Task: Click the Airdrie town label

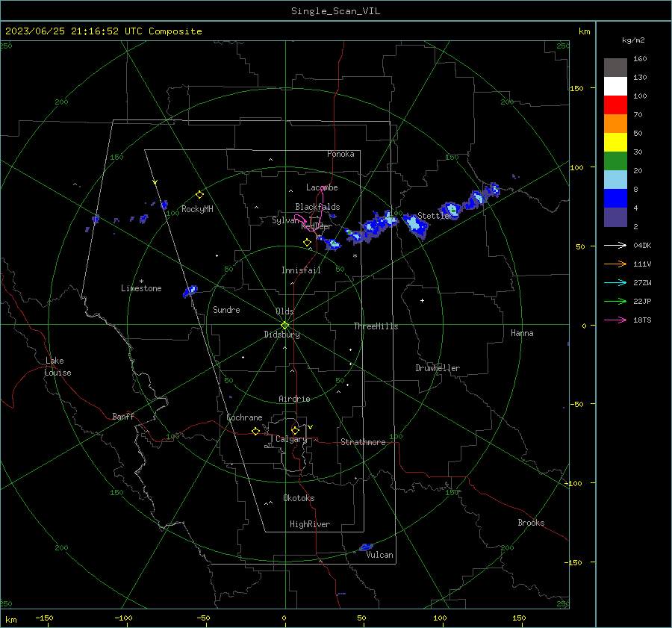Action: (x=294, y=399)
